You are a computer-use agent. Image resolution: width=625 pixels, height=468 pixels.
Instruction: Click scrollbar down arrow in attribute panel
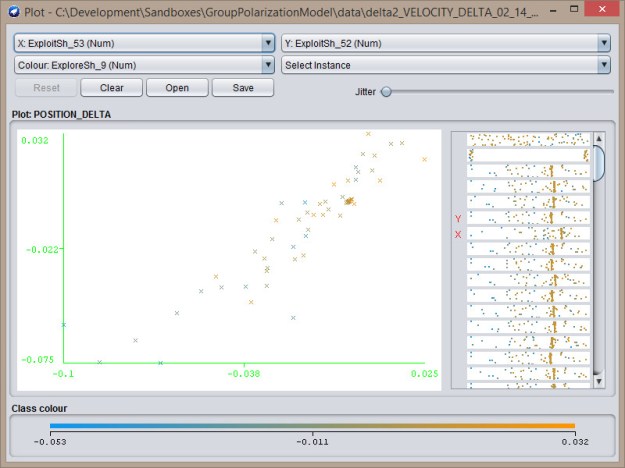click(x=599, y=381)
